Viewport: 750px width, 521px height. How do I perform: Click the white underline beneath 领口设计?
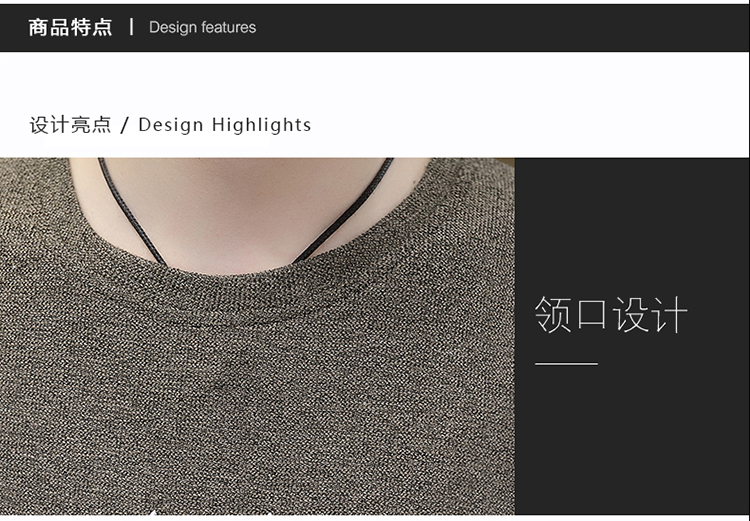[x=566, y=364]
